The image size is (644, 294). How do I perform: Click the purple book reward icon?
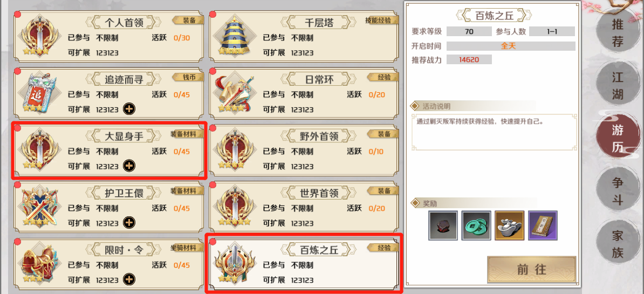click(x=543, y=225)
